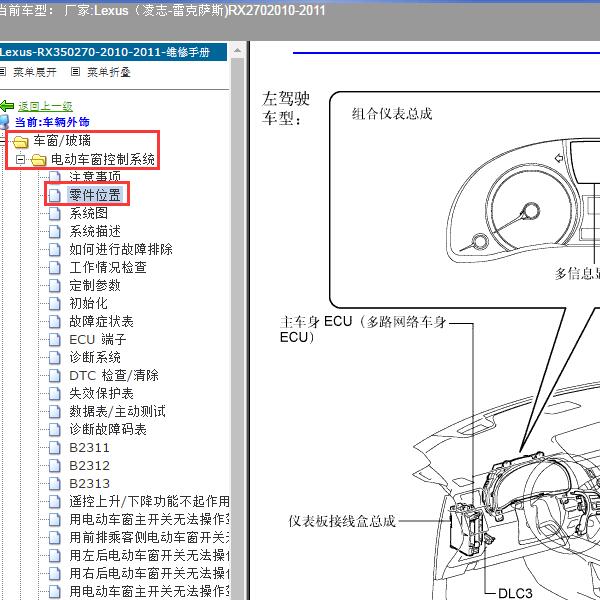Click the 菜单折叠 button
Viewport: 600px width, 600px height.
(x=109, y=72)
